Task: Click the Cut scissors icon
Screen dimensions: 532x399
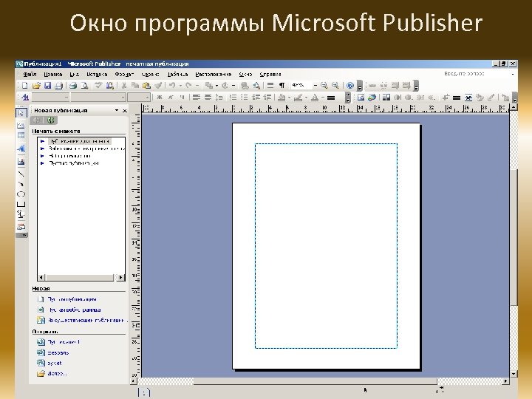Action: coord(124,86)
